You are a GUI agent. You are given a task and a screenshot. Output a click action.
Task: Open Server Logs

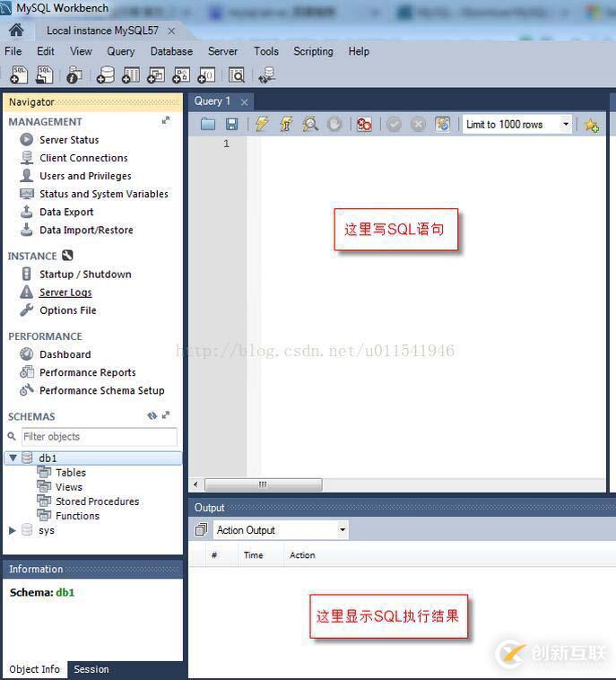coord(65,292)
